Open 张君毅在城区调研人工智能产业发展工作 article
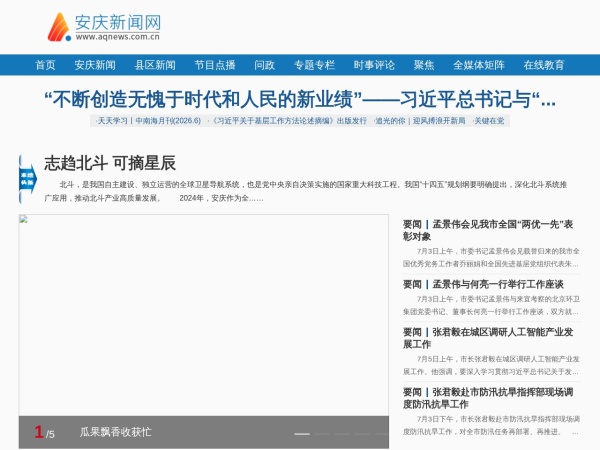The image size is (600, 450). (488, 338)
